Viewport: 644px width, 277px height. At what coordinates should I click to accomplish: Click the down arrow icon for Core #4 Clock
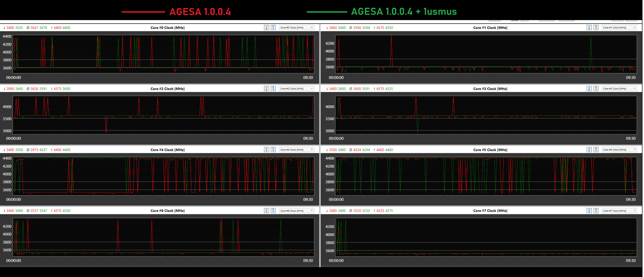pos(273,150)
